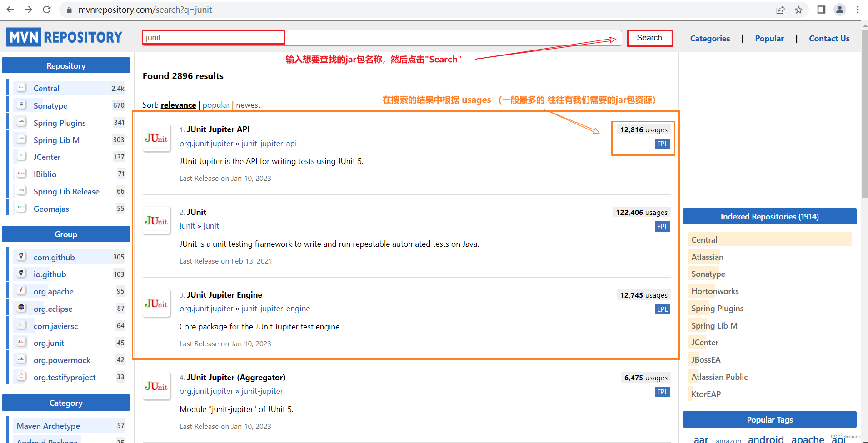This screenshot has height=443, width=868.
Task: Filter by the org.testifyproject group
Action: pos(65,377)
